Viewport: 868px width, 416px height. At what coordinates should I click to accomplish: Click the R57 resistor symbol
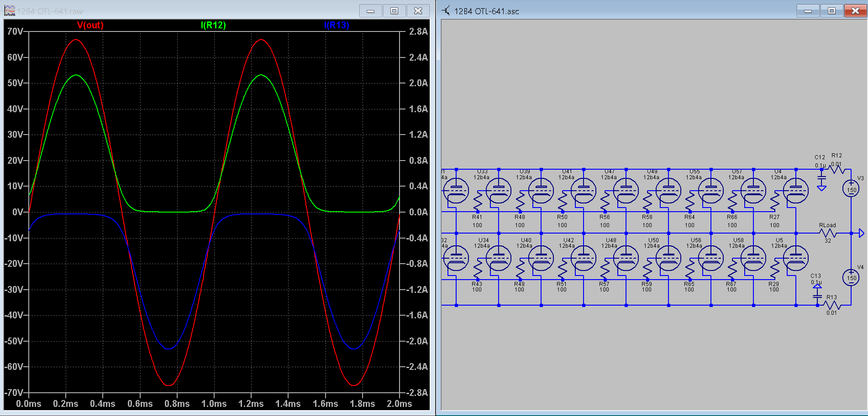(x=605, y=269)
